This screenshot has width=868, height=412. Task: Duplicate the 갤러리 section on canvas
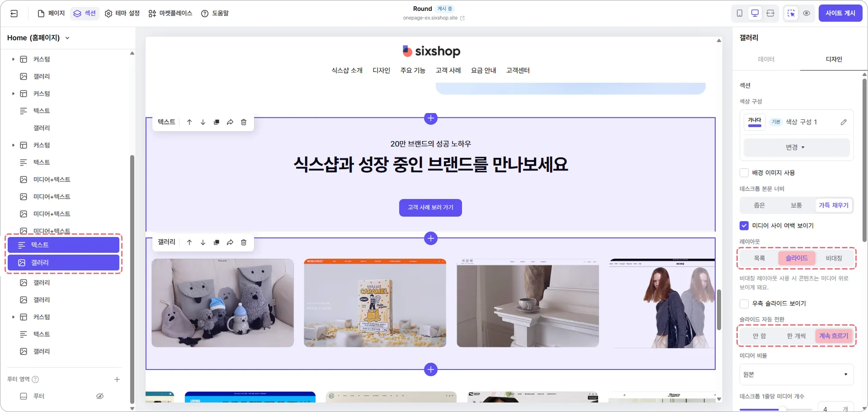217,242
